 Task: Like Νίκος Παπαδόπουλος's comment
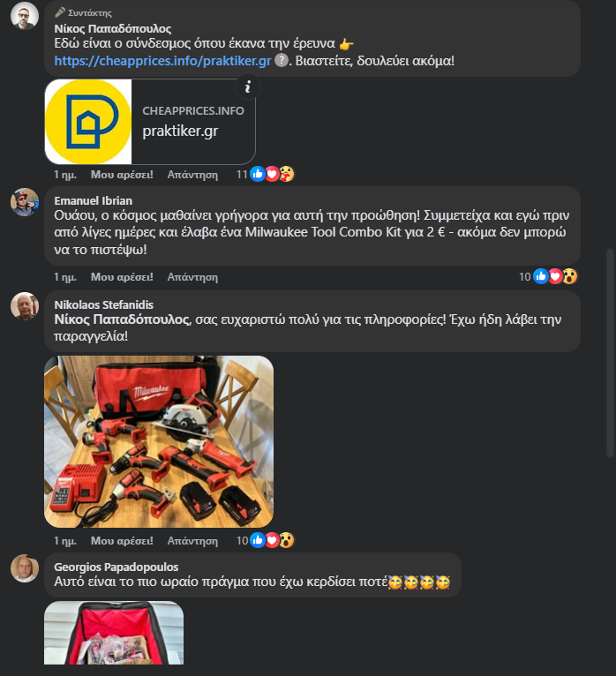(x=122, y=175)
